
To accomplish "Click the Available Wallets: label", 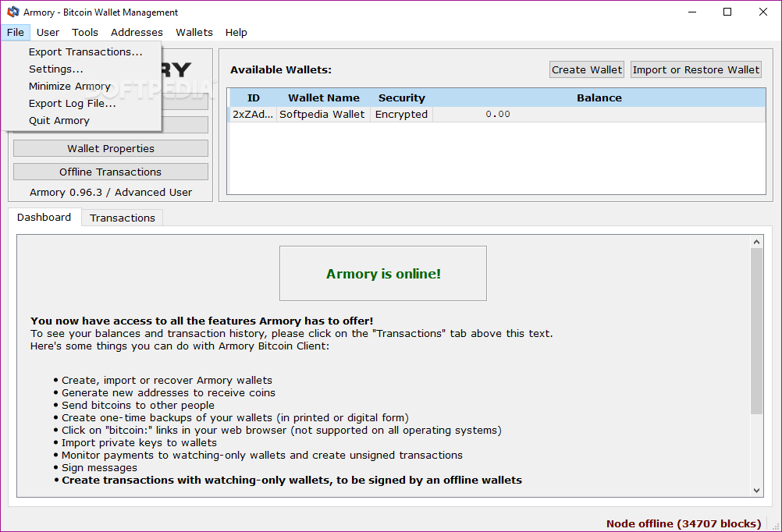I will [x=281, y=69].
